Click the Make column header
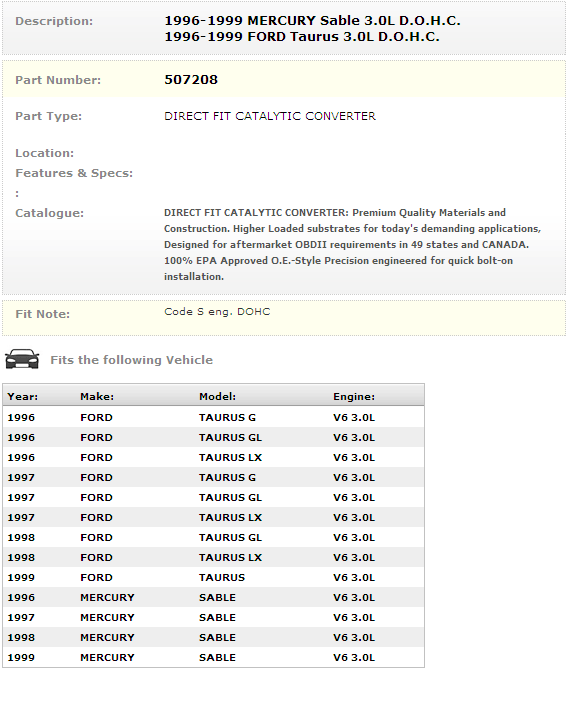This screenshot has height=719, width=570. [x=97, y=396]
